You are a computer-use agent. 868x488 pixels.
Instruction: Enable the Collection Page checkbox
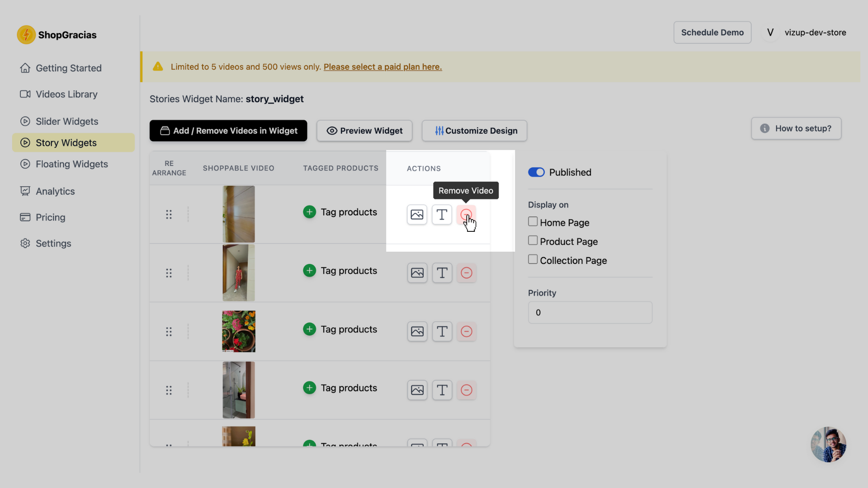click(x=533, y=260)
